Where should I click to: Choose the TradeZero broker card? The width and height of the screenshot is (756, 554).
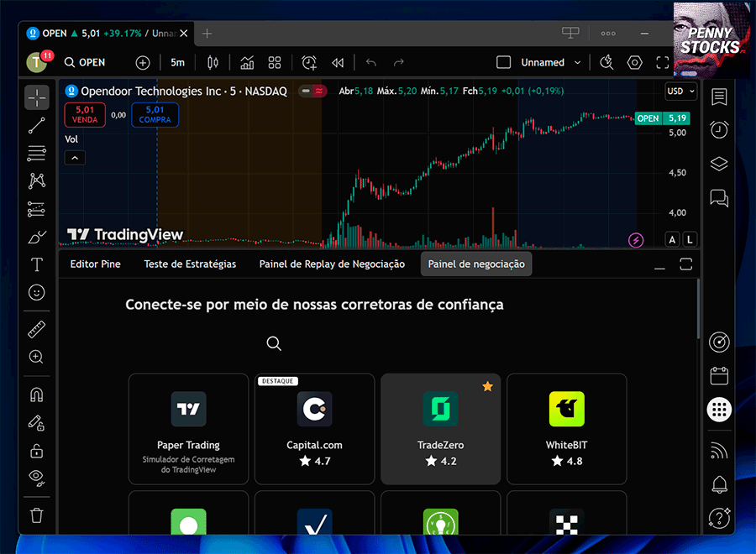coord(441,429)
